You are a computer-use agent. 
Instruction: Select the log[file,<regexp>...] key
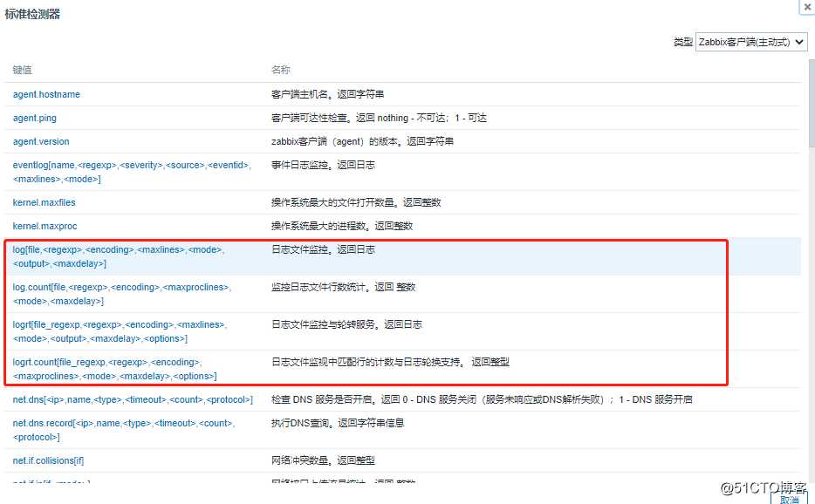pyautogui.click(x=118, y=256)
